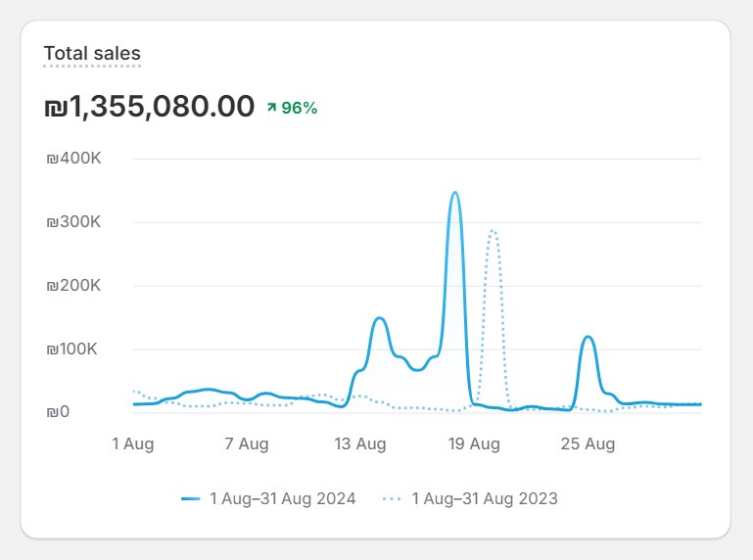
Task: Click the tallest 2024 sales peak on chart
Action: [454, 194]
